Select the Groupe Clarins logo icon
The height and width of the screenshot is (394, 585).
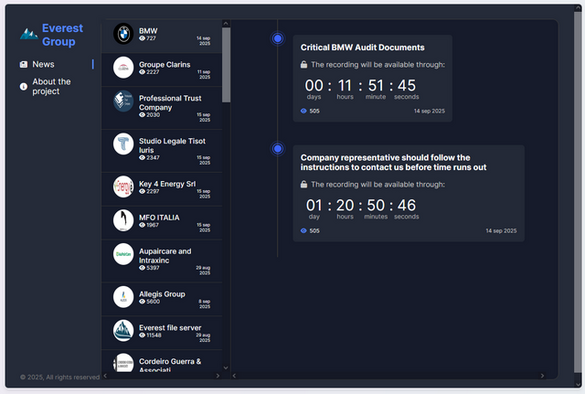123,68
